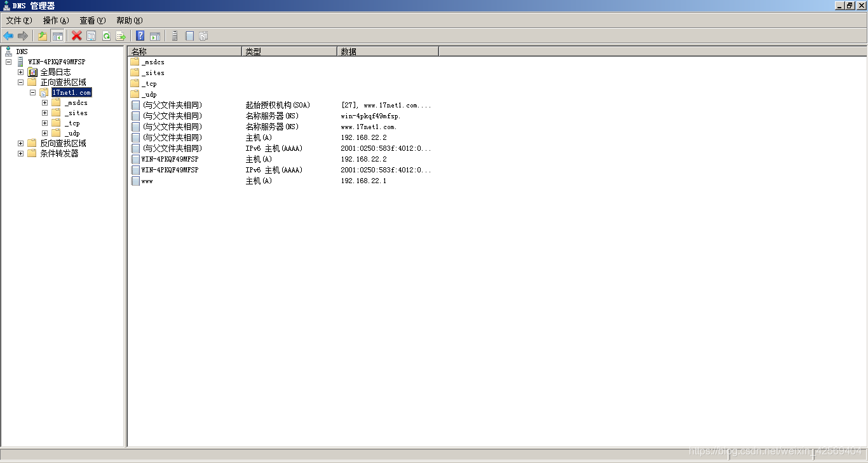Screen dimensions: 868x463
Task: Click the www host record icon
Action: point(135,181)
